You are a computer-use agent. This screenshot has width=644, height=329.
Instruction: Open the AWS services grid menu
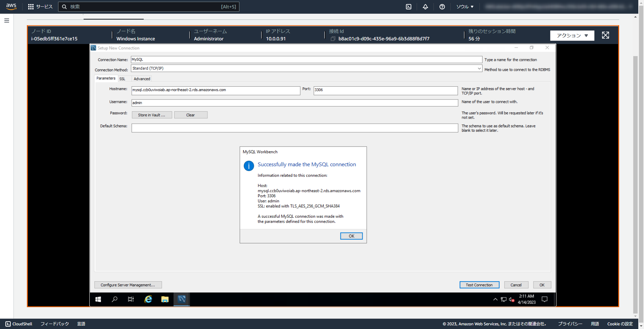click(31, 6)
